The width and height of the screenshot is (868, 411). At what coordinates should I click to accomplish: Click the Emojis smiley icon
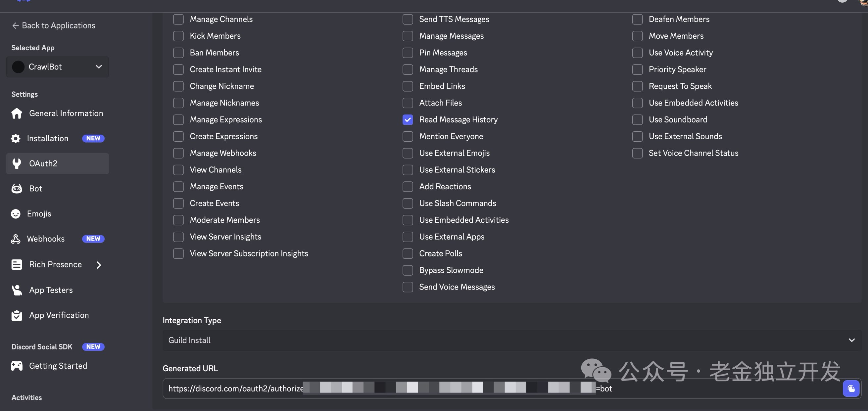(16, 214)
